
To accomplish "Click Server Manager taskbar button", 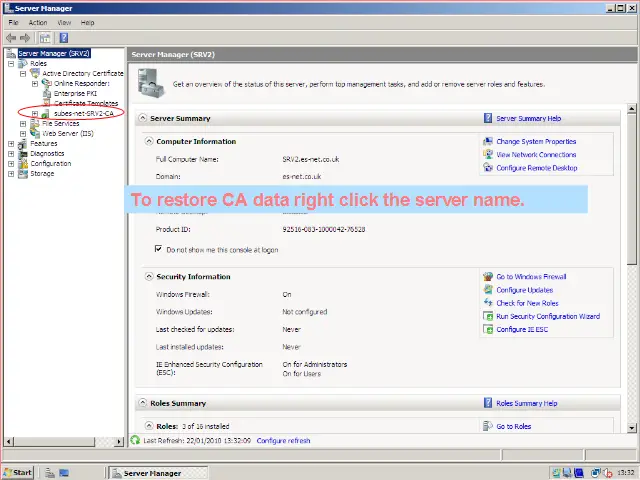I will pyautogui.click(x=159, y=473).
